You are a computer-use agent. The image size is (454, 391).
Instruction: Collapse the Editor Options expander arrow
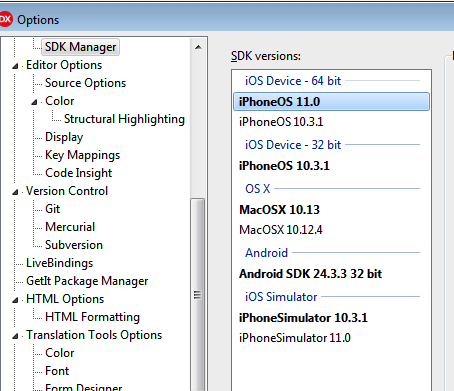pyautogui.click(x=15, y=66)
